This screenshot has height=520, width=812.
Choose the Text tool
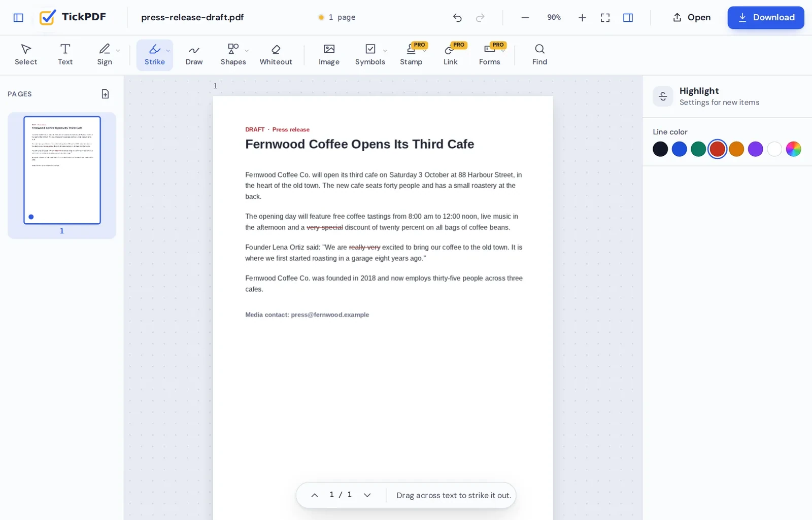coord(65,55)
